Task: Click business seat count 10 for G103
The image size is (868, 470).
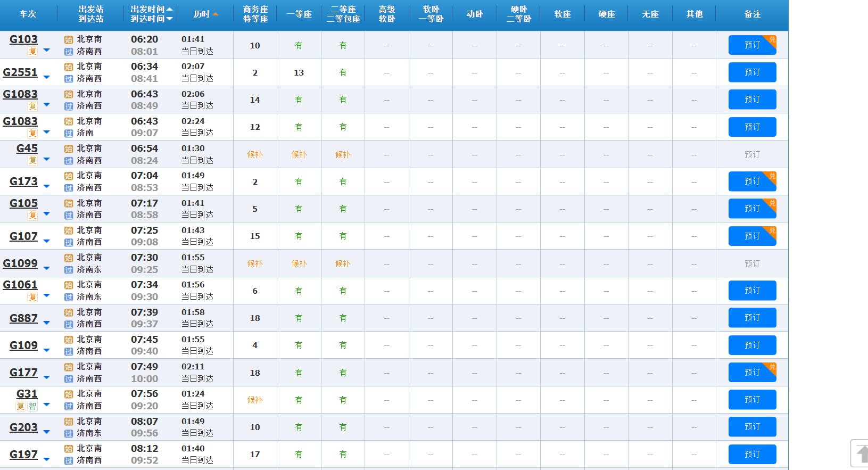Action: click(255, 46)
